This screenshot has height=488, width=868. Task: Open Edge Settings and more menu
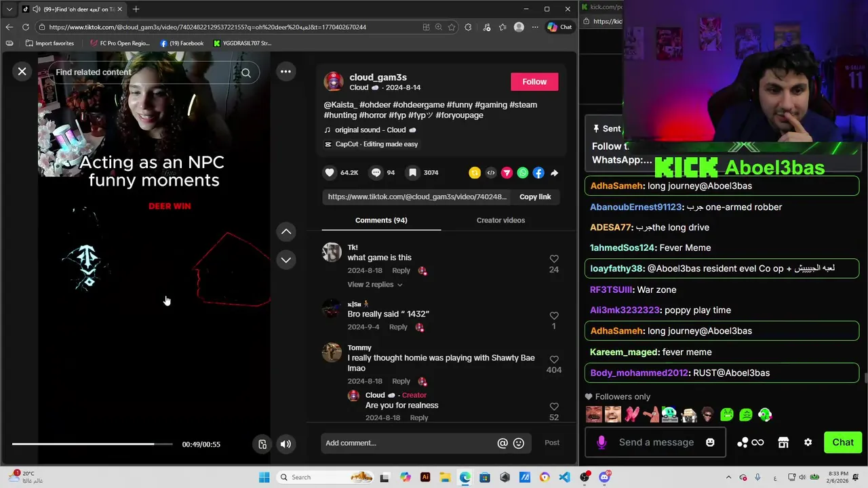pos(535,27)
